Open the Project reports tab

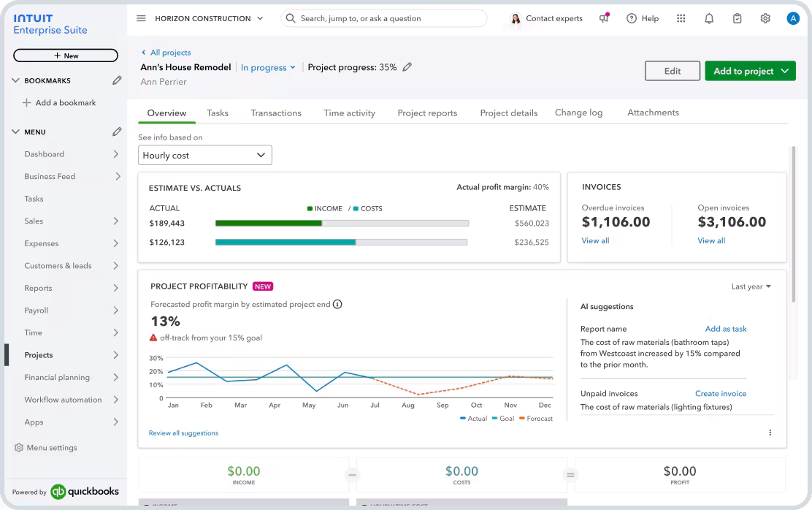point(427,113)
